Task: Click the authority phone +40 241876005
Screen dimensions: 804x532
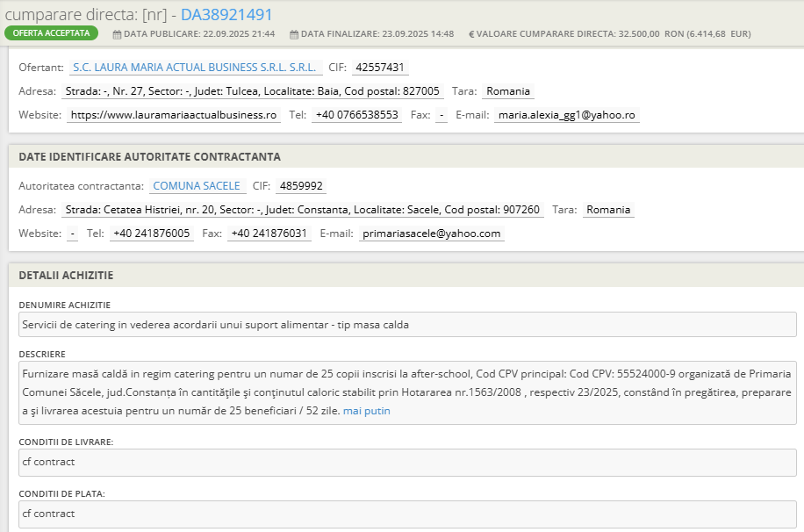Action: tap(152, 234)
